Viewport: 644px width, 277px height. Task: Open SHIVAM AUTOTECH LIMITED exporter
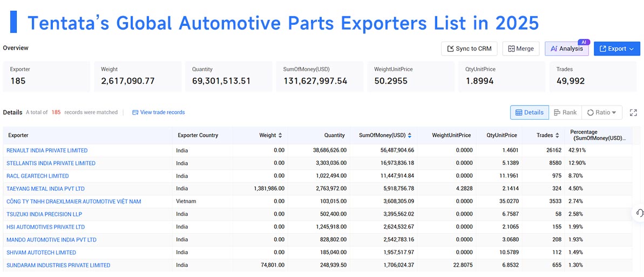(x=41, y=252)
